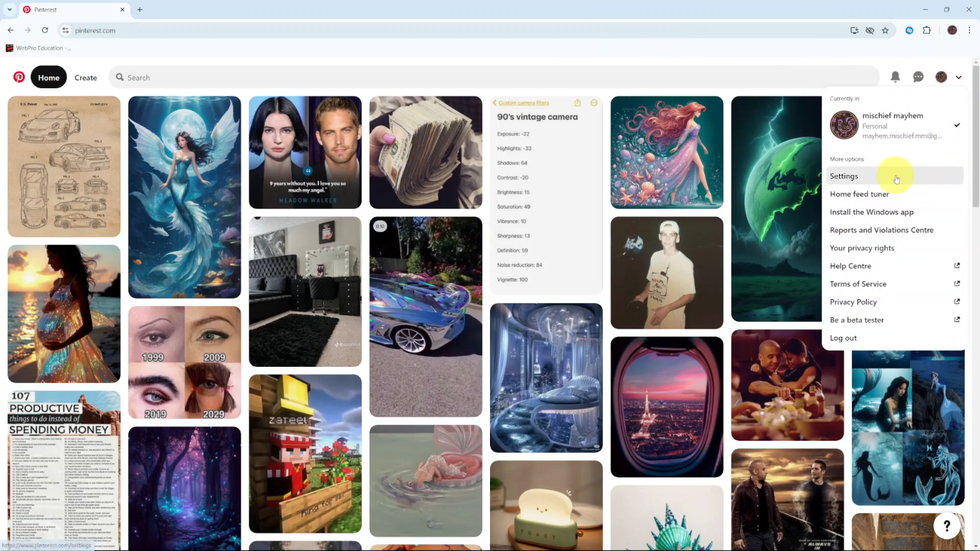
Task: Open the notifications bell
Action: [895, 77]
